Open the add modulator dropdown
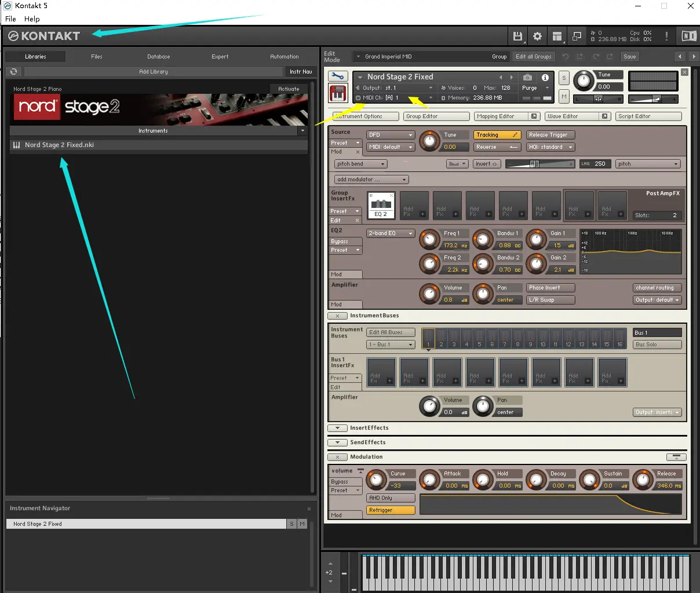Screen dimensions: 700x593 [371, 180]
